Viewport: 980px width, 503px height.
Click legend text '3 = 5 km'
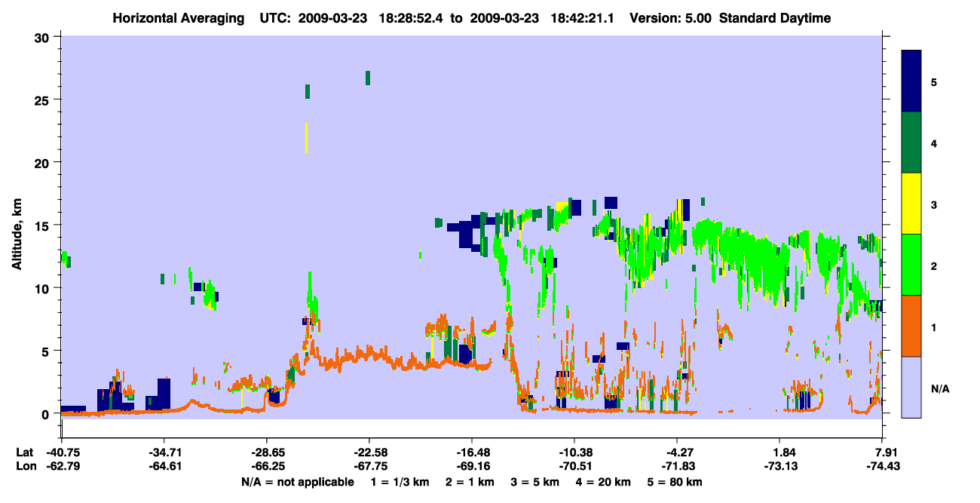point(534,482)
